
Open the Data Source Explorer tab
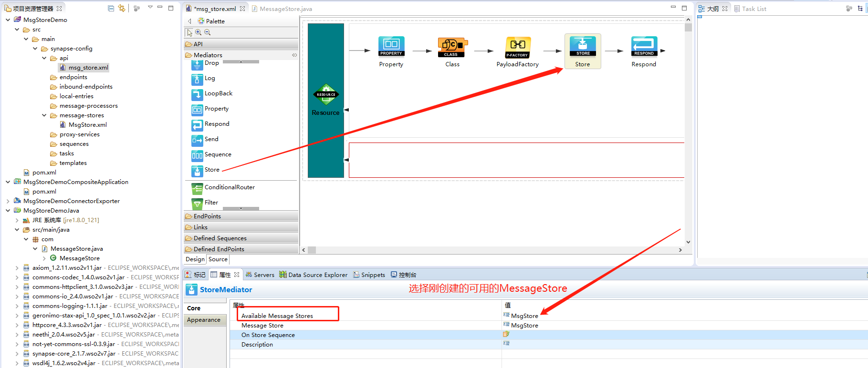click(x=314, y=275)
